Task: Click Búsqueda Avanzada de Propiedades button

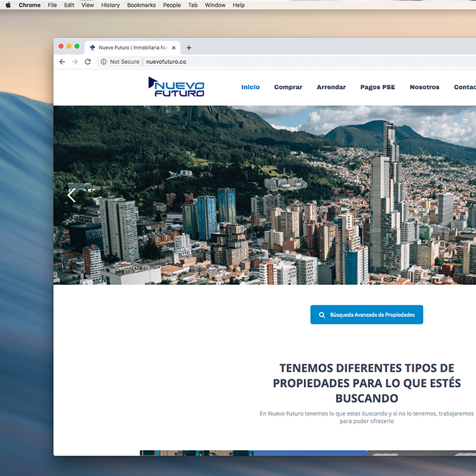Action: (x=367, y=314)
